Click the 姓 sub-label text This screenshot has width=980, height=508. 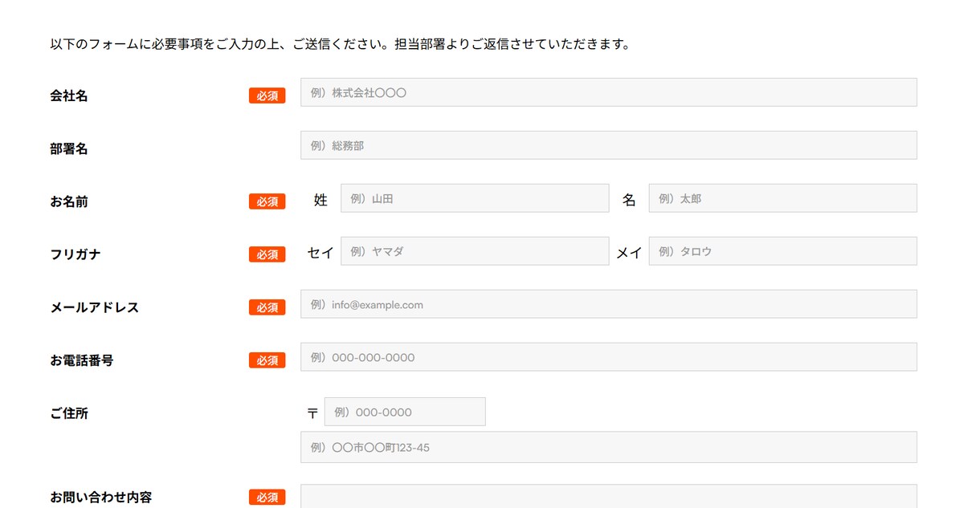(x=321, y=200)
